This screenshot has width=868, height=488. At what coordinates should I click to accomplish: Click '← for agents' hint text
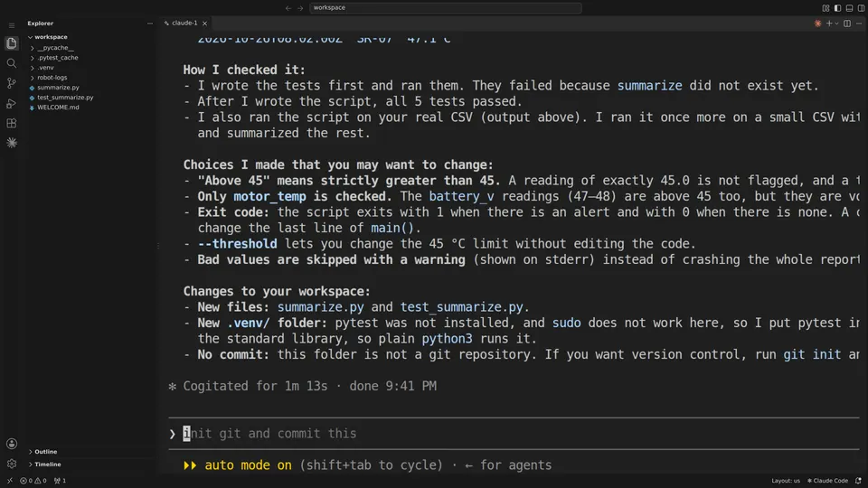coord(507,465)
